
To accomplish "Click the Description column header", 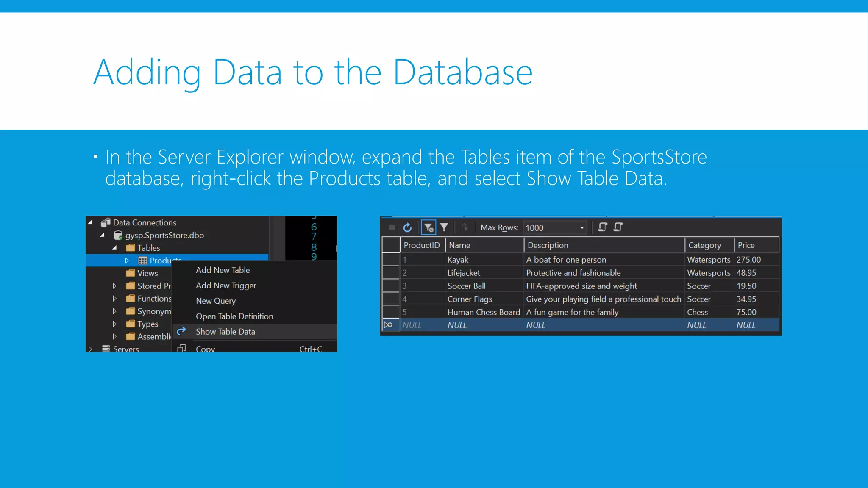I will coord(605,245).
